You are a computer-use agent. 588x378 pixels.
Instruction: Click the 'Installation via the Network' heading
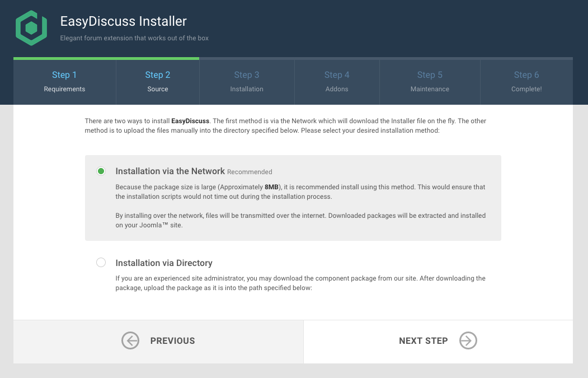[170, 171]
